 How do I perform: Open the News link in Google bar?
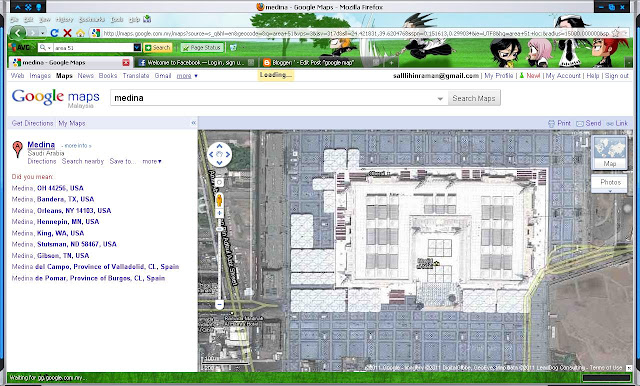[x=86, y=75]
